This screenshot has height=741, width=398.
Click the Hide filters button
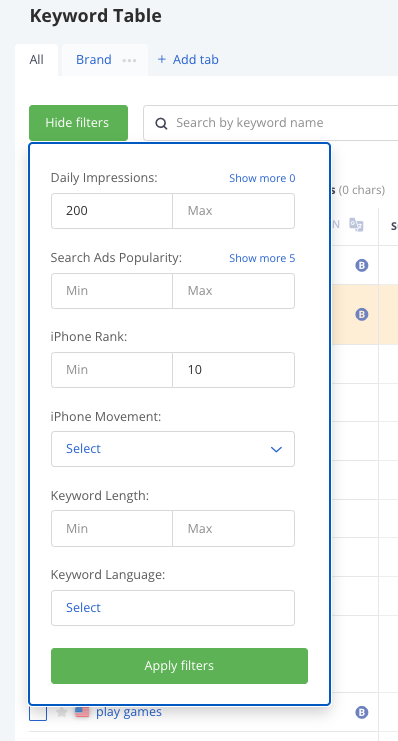[x=78, y=123]
